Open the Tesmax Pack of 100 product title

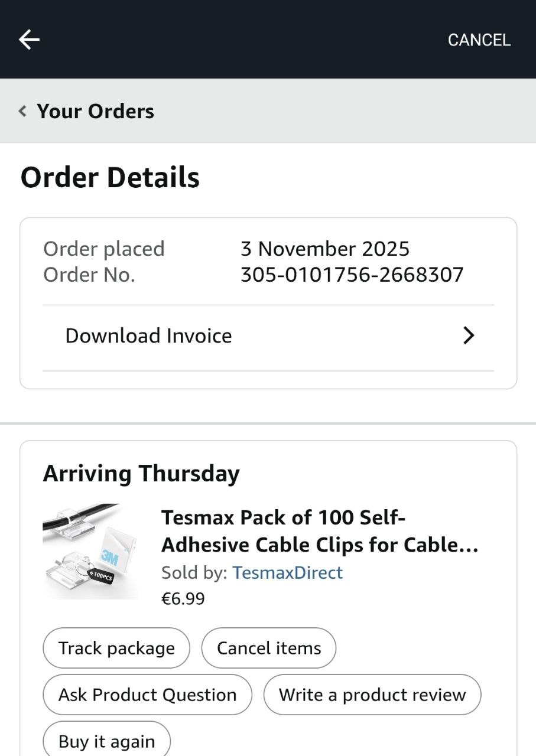(319, 531)
